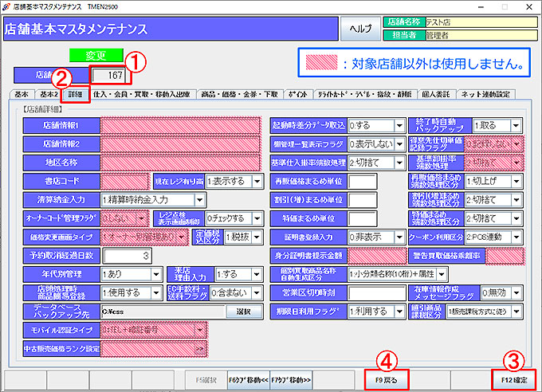Expand the 割引(増)まるめ端数処理区分 dropdown
Image resolution: width=542 pixels, height=392 pixels.
(516, 200)
